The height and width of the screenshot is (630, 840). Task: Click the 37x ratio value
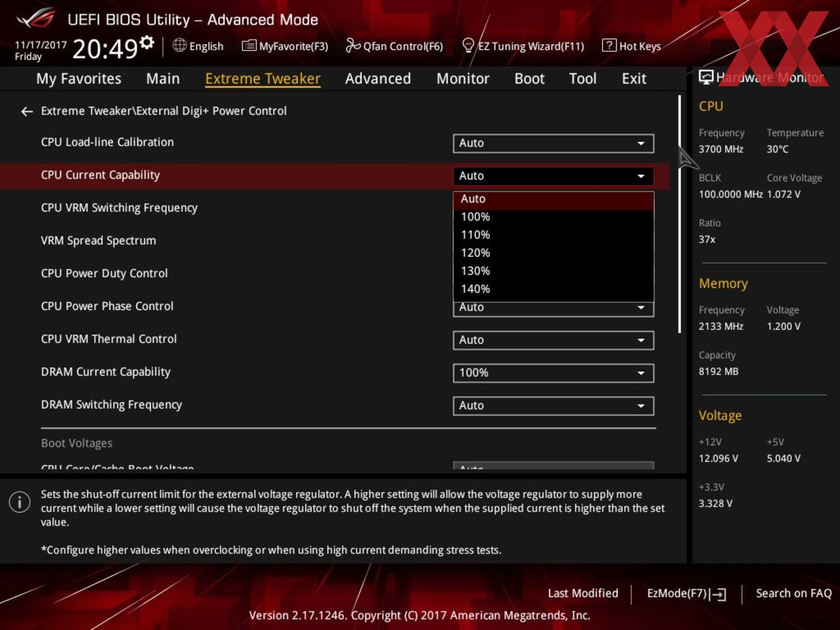coord(707,239)
